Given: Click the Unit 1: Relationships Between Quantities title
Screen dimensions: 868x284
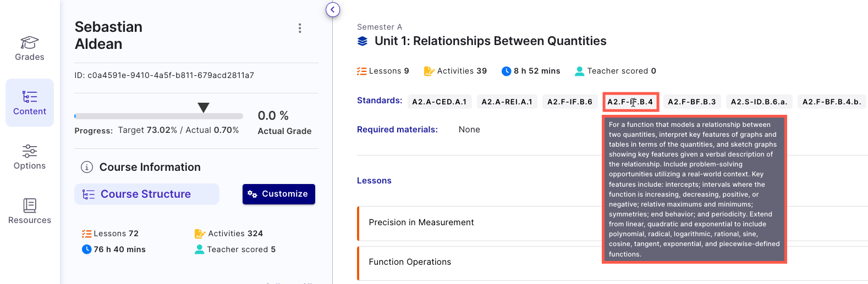Looking at the screenshot, I should pos(491,41).
